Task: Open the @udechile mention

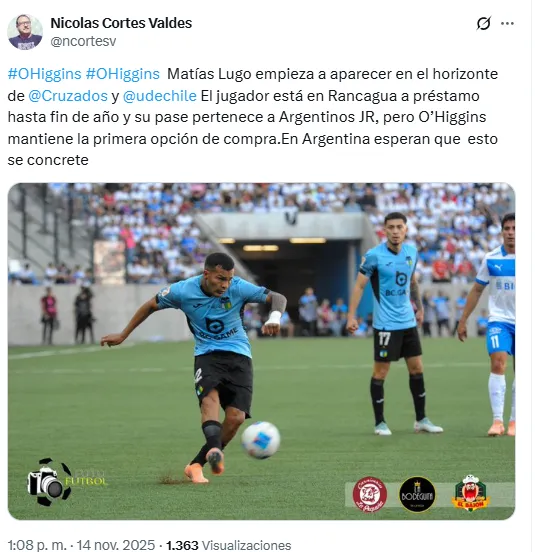Action: 160,96
